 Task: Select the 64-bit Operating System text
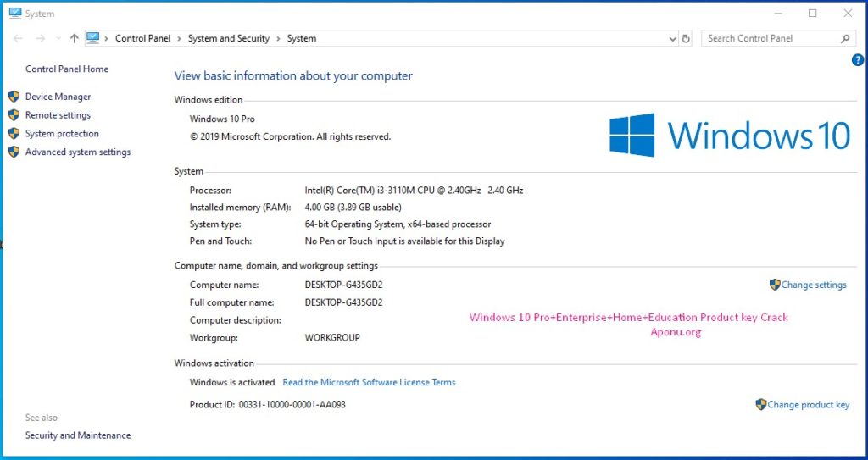point(398,224)
